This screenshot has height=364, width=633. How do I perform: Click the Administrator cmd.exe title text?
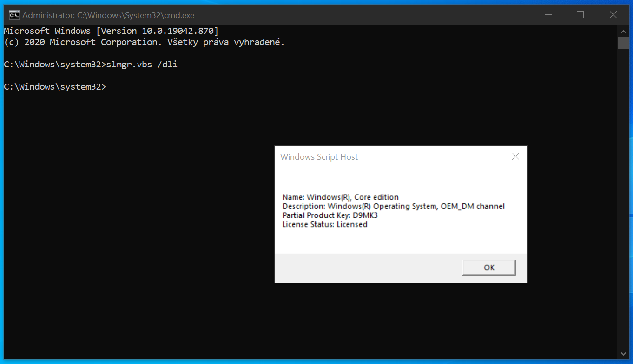[x=108, y=15]
